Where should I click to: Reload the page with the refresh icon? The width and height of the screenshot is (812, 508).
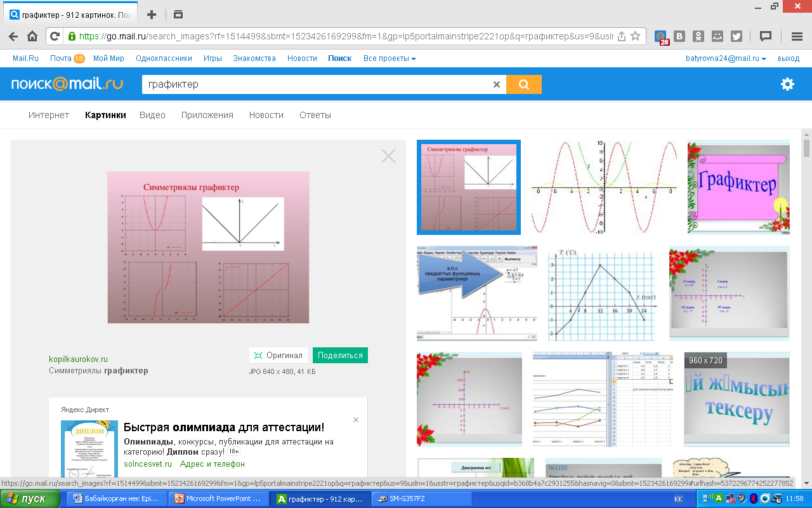[55, 36]
